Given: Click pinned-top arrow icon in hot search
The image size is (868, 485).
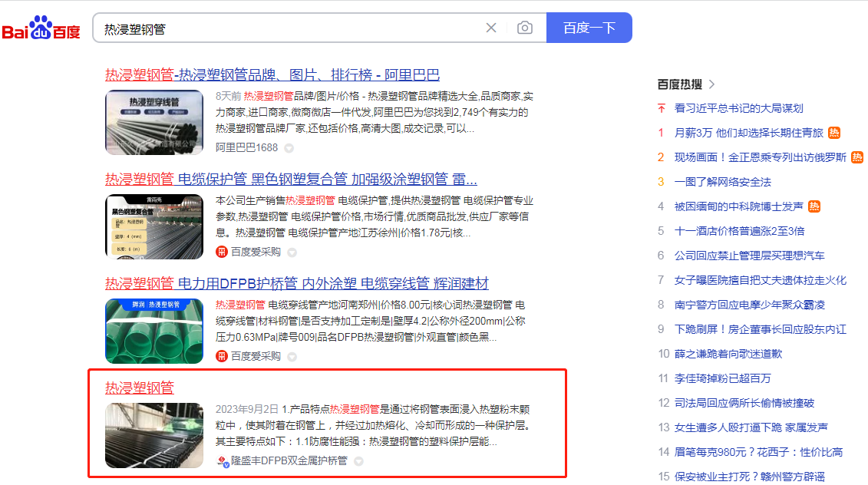Looking at the screenshot, I should pos(662,108).
